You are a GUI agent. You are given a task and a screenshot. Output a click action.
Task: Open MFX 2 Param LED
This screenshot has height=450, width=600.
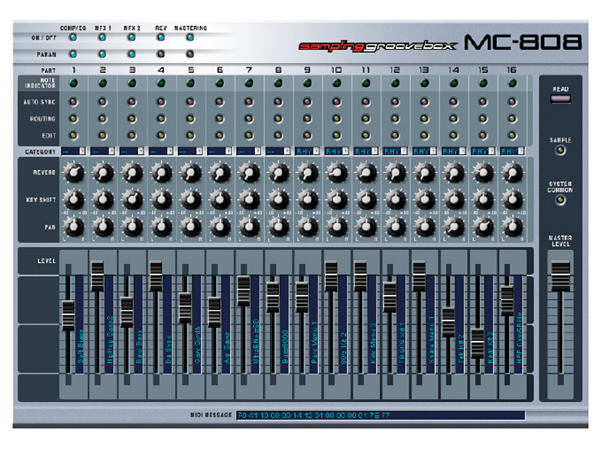pyautogui.click(x=131, y=54)
